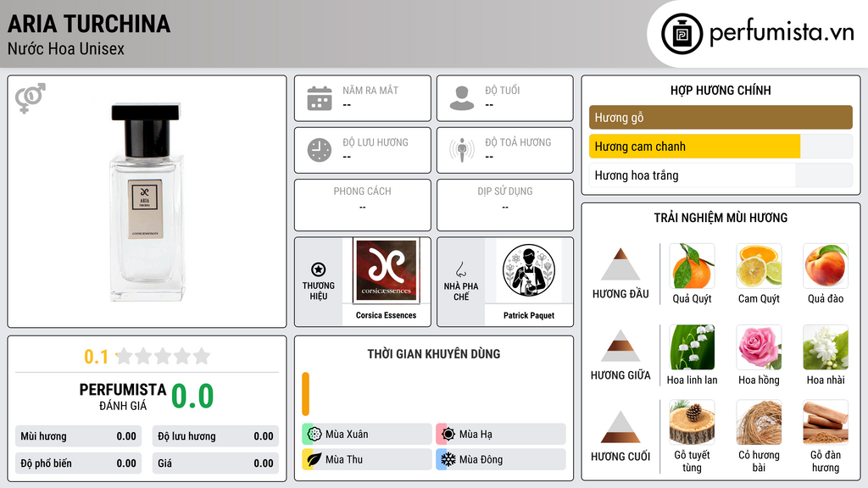Click the green 0.0 Perfumista score
The width and height of the screenshot is (868, 488).
click(192, 396)
